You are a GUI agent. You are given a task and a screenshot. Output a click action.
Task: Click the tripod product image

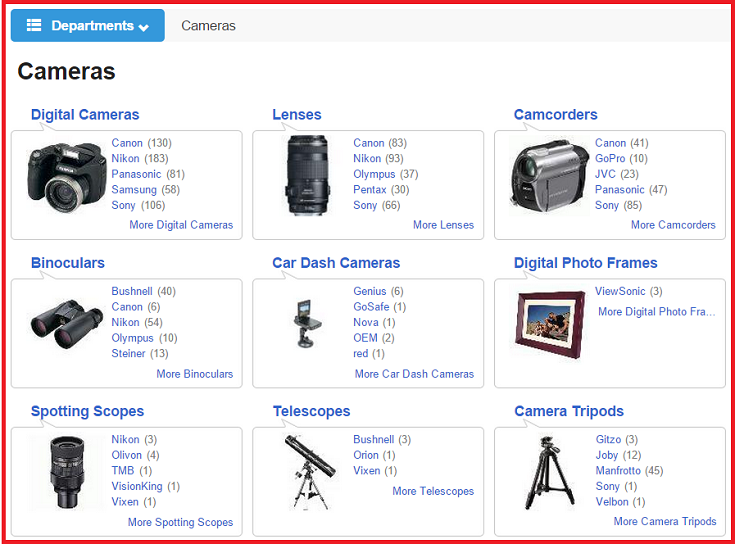550,472
